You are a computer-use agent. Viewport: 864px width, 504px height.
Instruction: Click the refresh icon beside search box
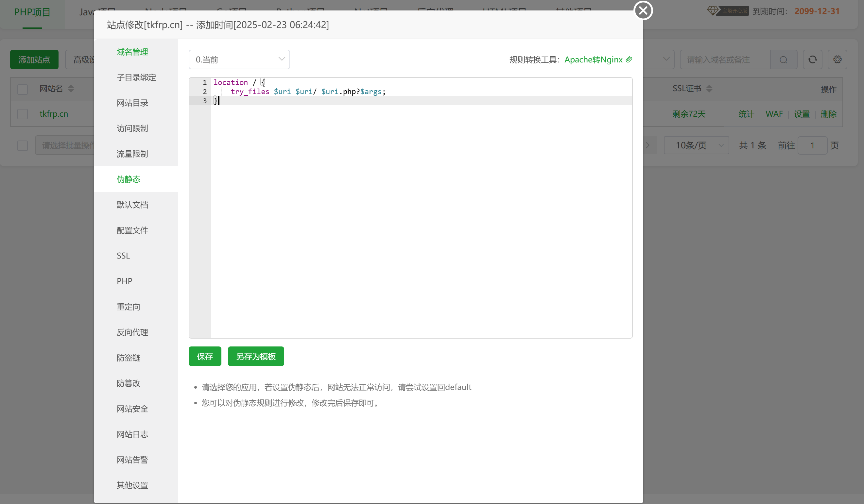coord(812,59)
